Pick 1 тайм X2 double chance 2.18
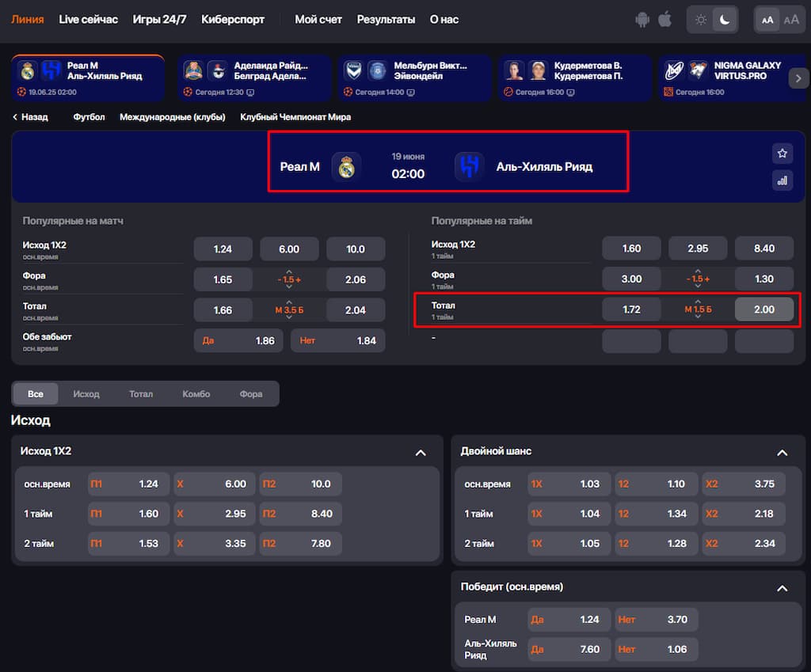Screen dimensions: 811x672 pos(744,514)
